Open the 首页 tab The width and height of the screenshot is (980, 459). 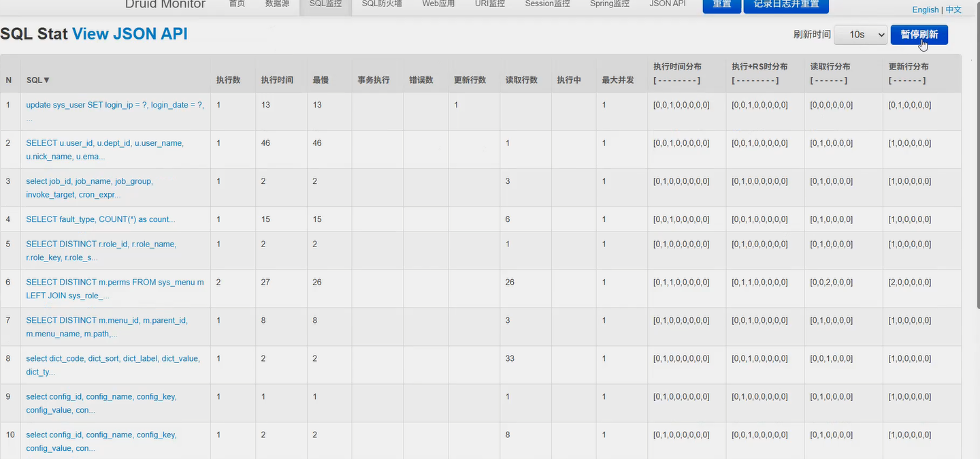point(237,4)
